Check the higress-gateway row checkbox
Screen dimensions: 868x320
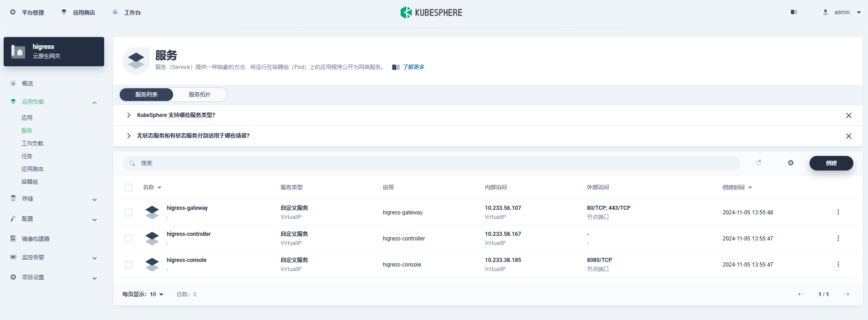tap(128, 213)
